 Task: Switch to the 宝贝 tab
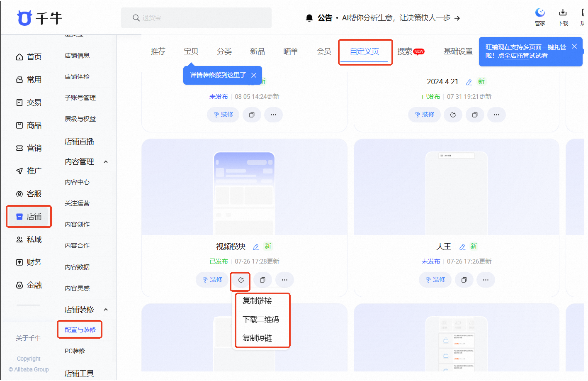coord(191,51)
